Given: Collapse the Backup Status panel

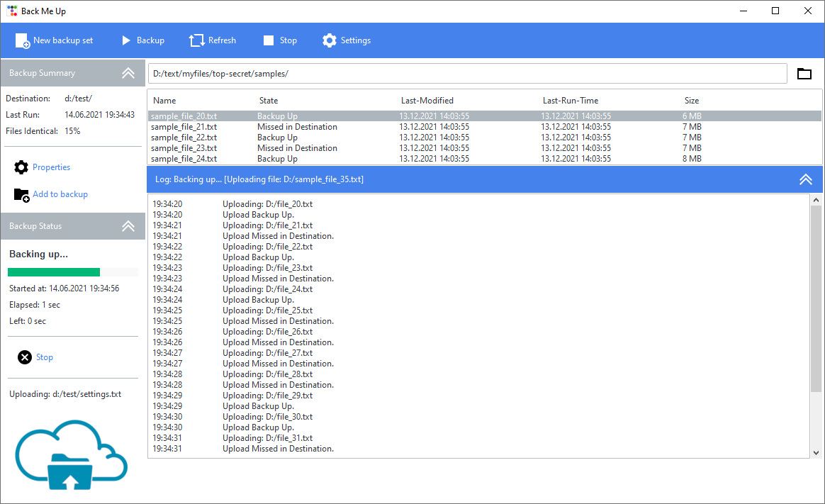Looking at the screenshot, I should click(128, 226).
